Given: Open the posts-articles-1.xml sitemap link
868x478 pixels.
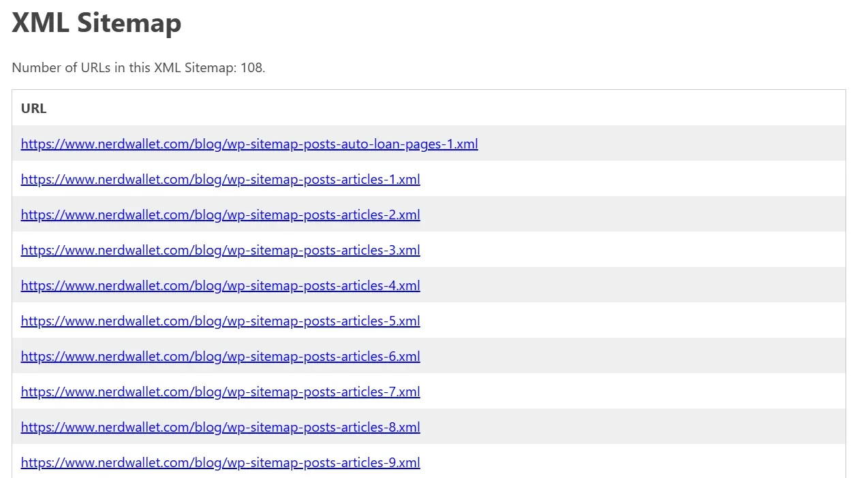Looking at the screenshot, I should (x=220, y=179).
